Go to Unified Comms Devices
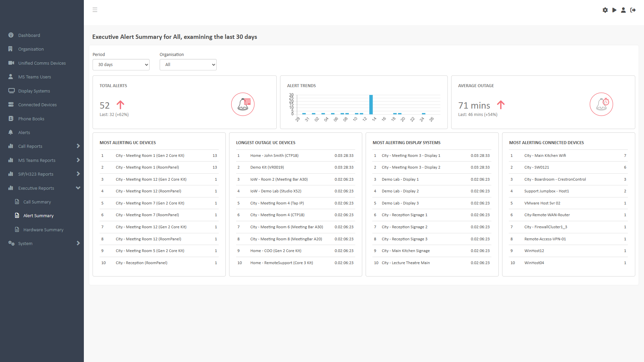644x362 pixels. (42, 63)
